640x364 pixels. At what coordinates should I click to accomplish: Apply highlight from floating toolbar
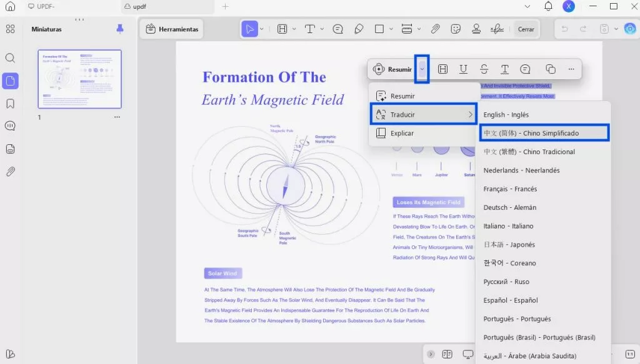(x=442, y=69)
